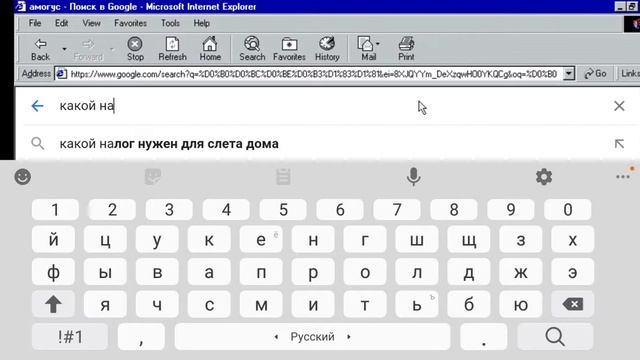Open the Help menu
The height and width of the screenshot is (360, 640).
tap(202, 23)
